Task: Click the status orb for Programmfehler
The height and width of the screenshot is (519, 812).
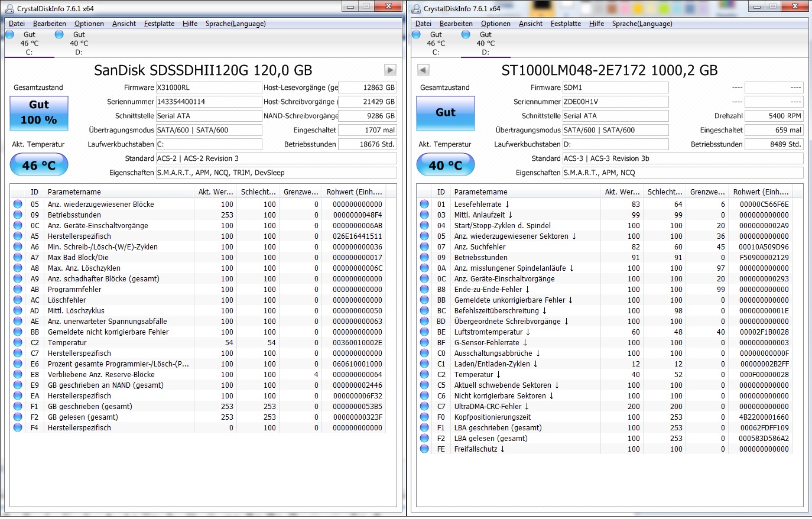Action: 18,289
